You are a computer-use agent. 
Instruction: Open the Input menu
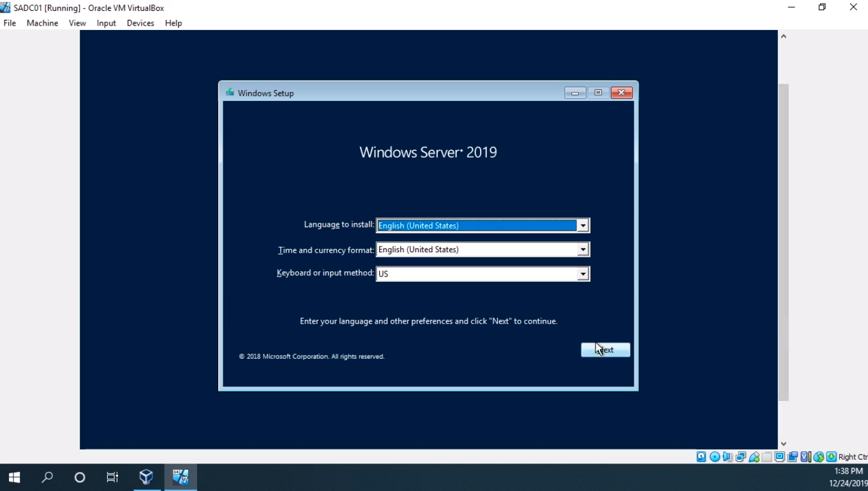(x=106, y=23)
